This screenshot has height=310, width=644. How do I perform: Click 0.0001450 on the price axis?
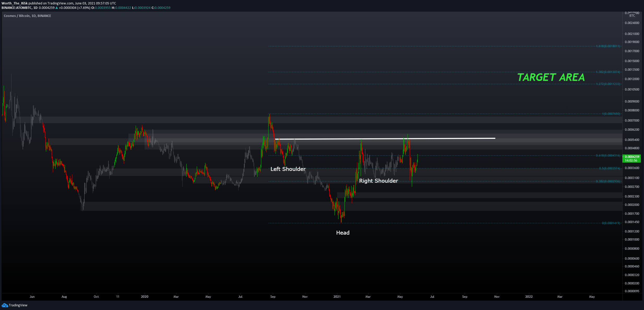(x=632, y=222)
